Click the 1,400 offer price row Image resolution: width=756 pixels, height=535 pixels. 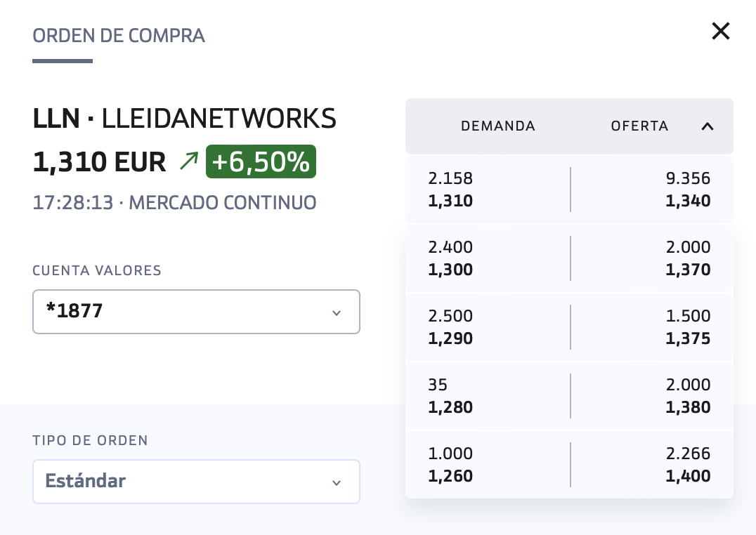tap(652, 465)
